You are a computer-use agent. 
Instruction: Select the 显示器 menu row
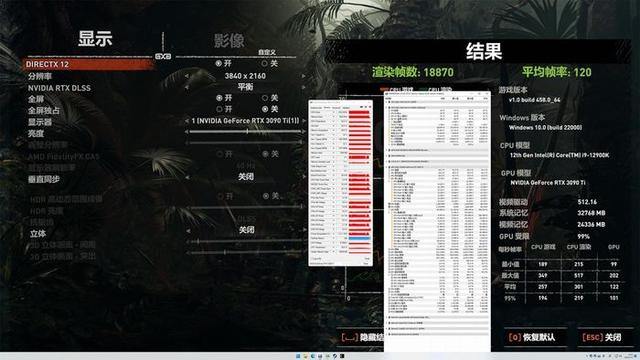pyautogui.click(x=40, y=122)
